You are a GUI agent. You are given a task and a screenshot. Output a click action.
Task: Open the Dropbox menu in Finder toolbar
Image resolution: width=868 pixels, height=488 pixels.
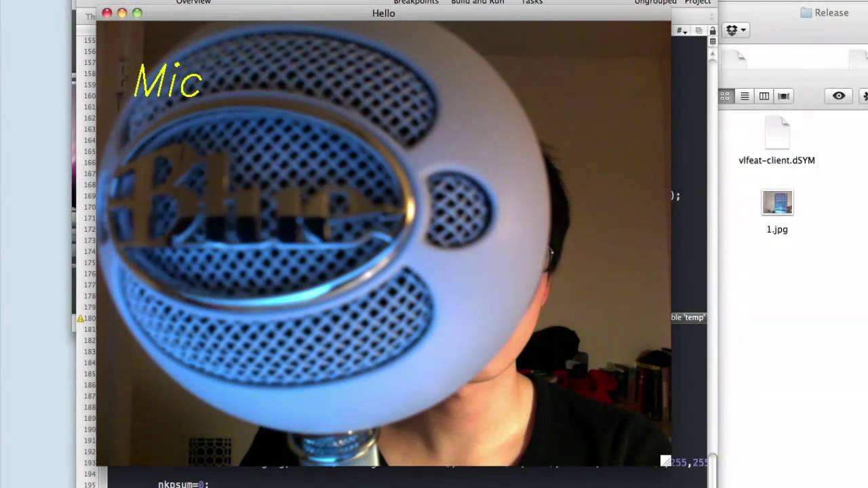(x=736, y=30)
